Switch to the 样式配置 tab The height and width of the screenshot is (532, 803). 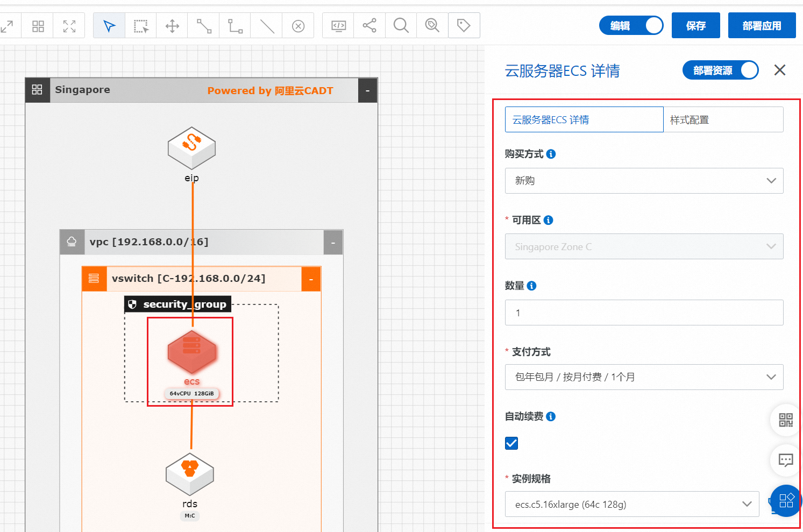[x=723, y=119]
